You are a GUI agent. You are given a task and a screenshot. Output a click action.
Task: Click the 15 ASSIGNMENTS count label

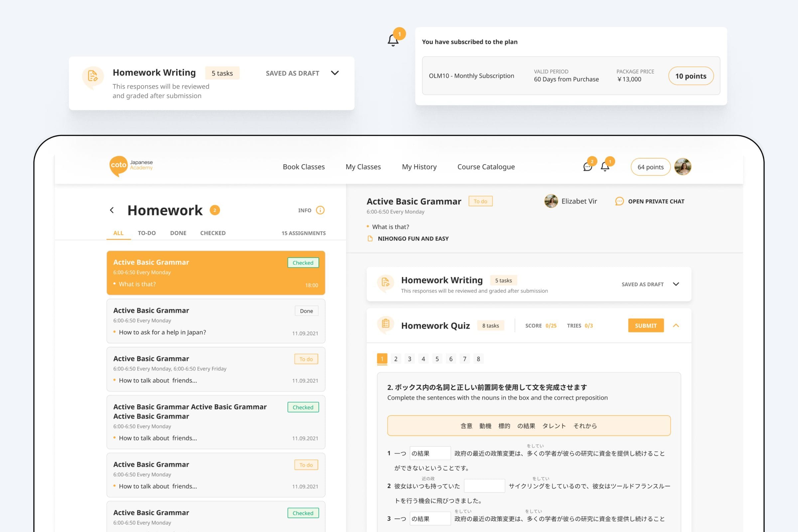click(303, 233)
